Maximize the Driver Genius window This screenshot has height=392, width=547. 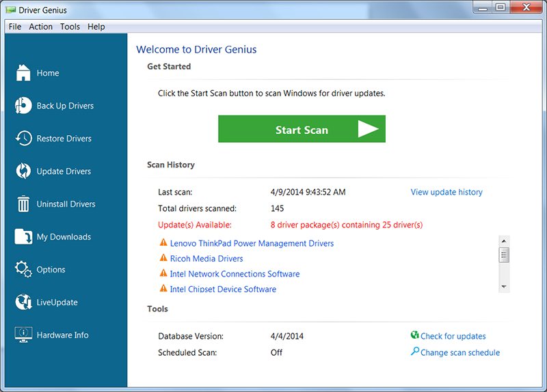coord(501,7)
